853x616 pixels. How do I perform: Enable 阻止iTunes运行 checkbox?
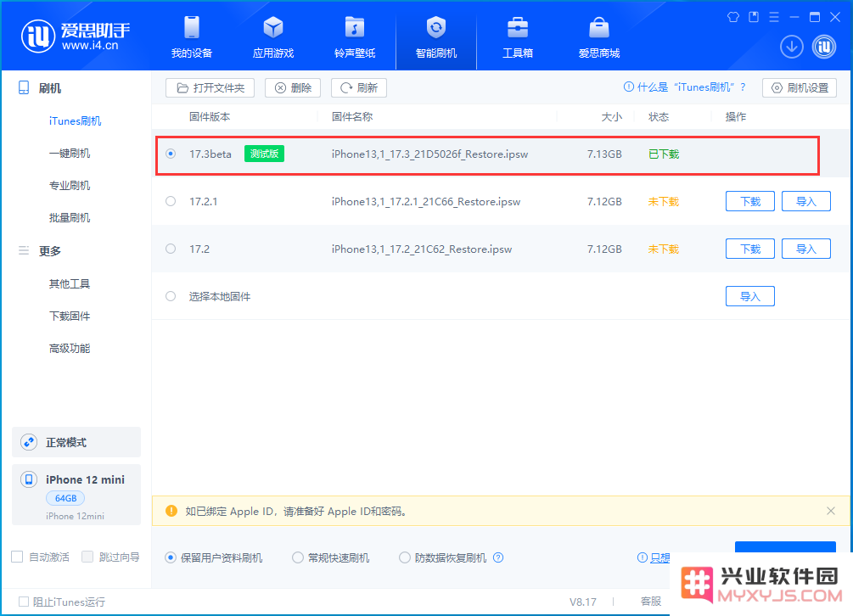click(x=24, y=602)
